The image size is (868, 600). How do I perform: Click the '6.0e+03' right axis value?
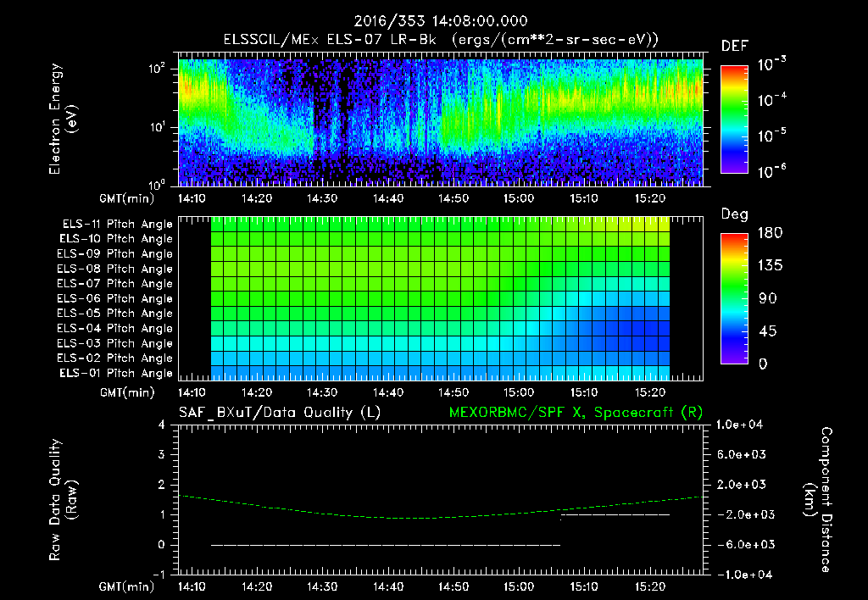[x=743, y=455]
